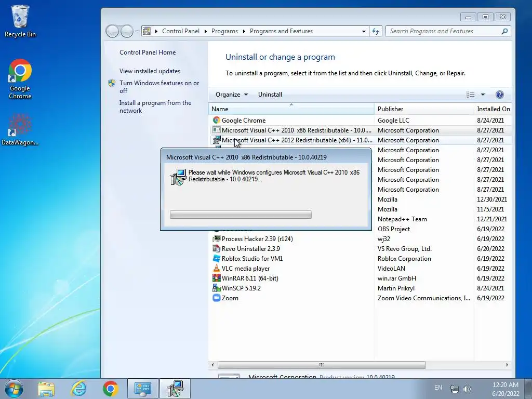The height and width of the screenshot is (399, 532).
Task: Open the Recycle Bin desktop icon
Action: pyautogui.click(x=20, y=21)
